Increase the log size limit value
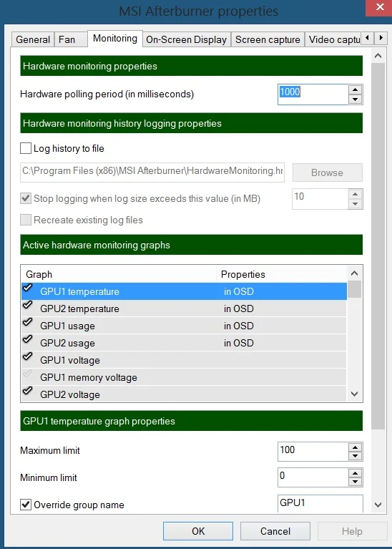This screenshot has width=392, height=549. coord(356,194)
